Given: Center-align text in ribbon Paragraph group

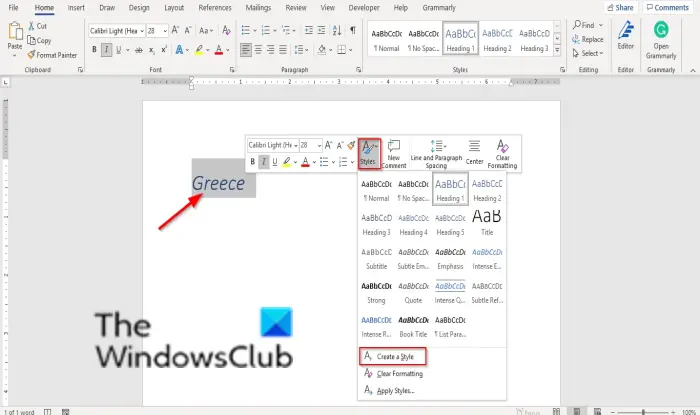Looking at the screenshot, I should pyautogui.click(x=258, y=50).
